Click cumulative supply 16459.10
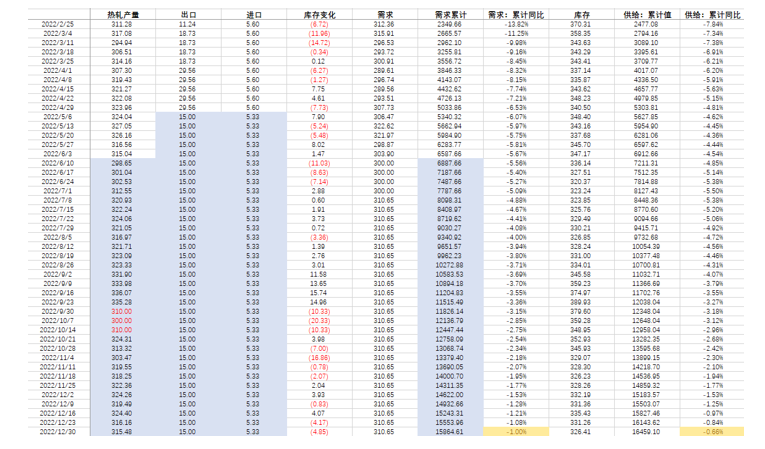 click(645, 432)
